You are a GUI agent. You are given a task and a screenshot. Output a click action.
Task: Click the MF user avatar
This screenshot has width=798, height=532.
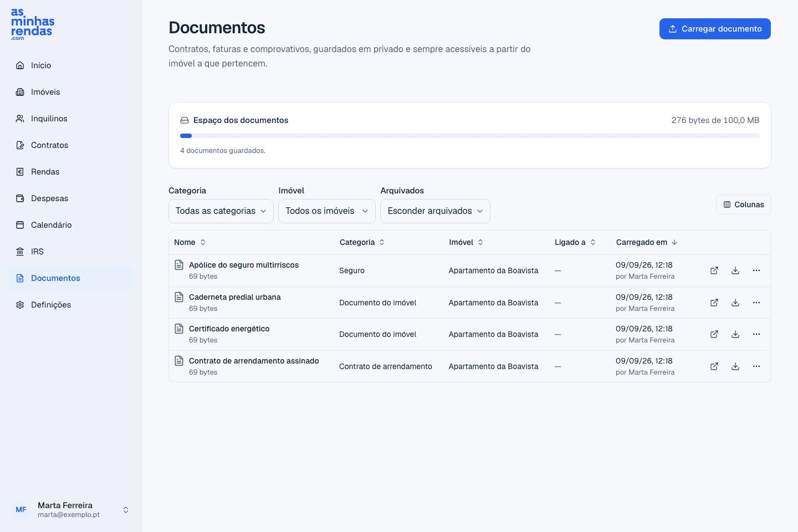pos(21,510)
